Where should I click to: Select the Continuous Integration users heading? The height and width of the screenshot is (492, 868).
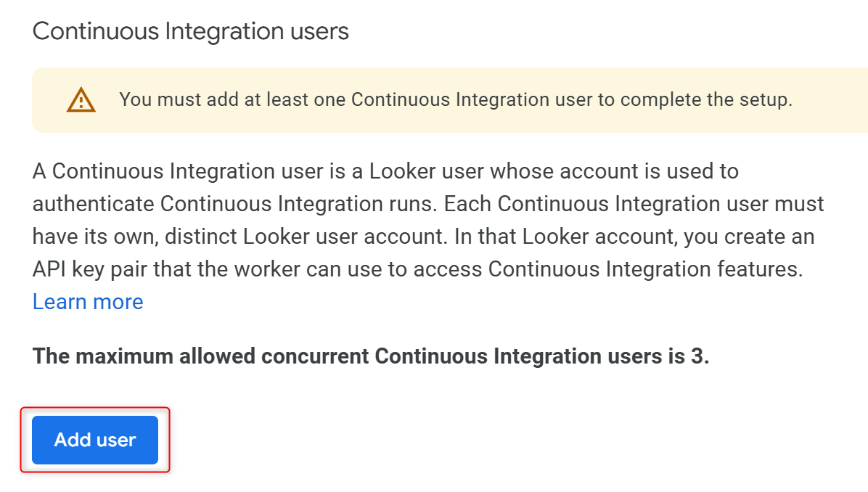coord(190,31)
